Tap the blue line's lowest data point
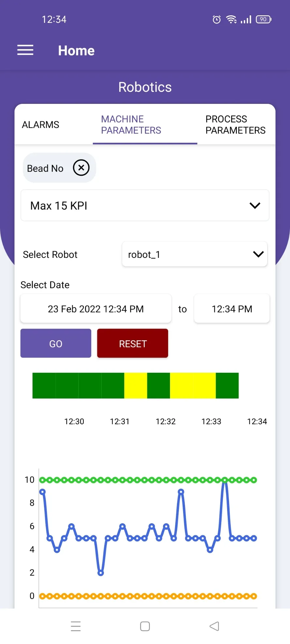The height and width of the screenshot is (644, 290). pos(101,573)
